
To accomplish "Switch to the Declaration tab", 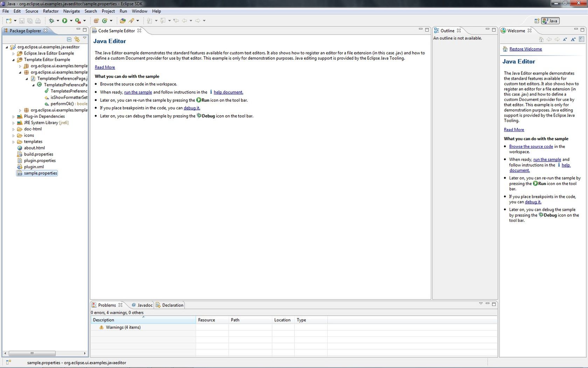I will 170,305.
